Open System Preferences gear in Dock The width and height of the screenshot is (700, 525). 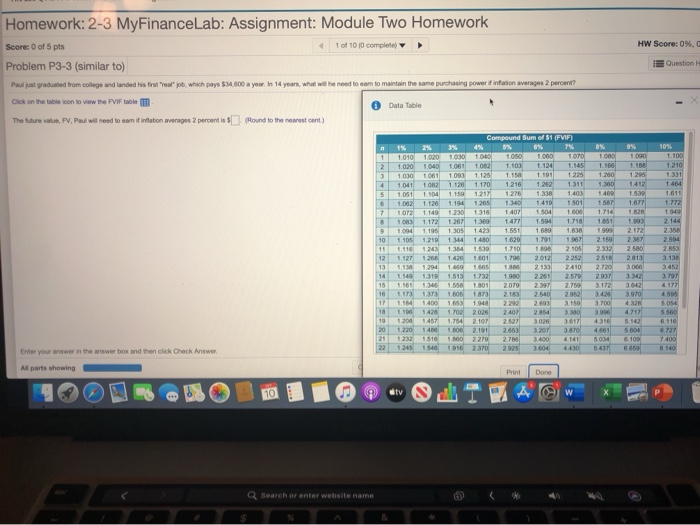click(549, 393)
